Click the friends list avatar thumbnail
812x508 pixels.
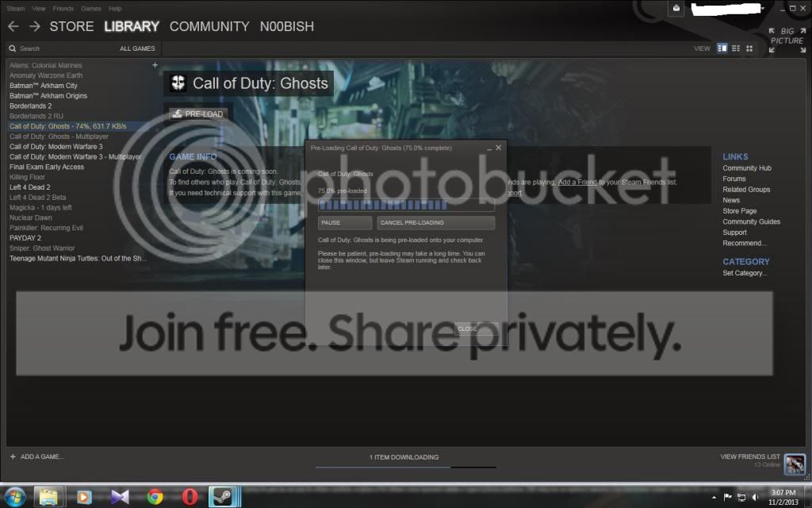(795, 464)
